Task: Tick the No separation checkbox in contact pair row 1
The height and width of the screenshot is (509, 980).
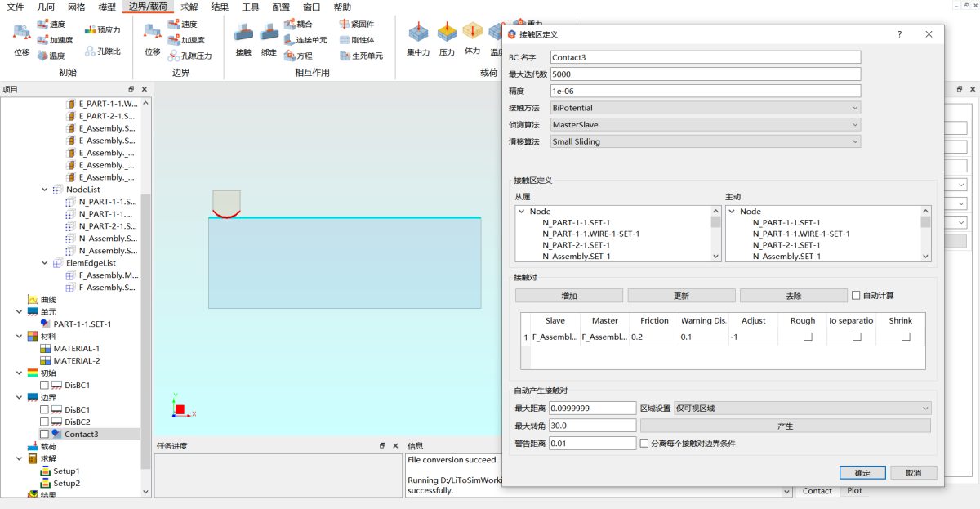Action: (857, 337)
